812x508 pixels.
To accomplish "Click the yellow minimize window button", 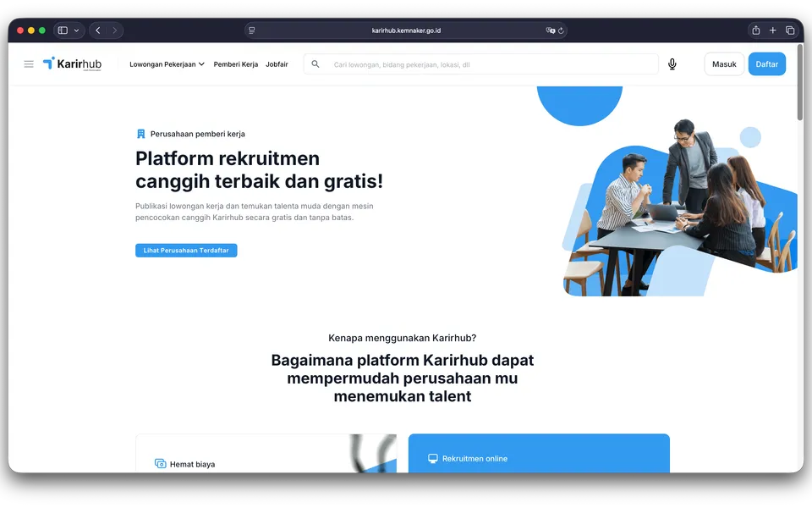I will 31,30.
